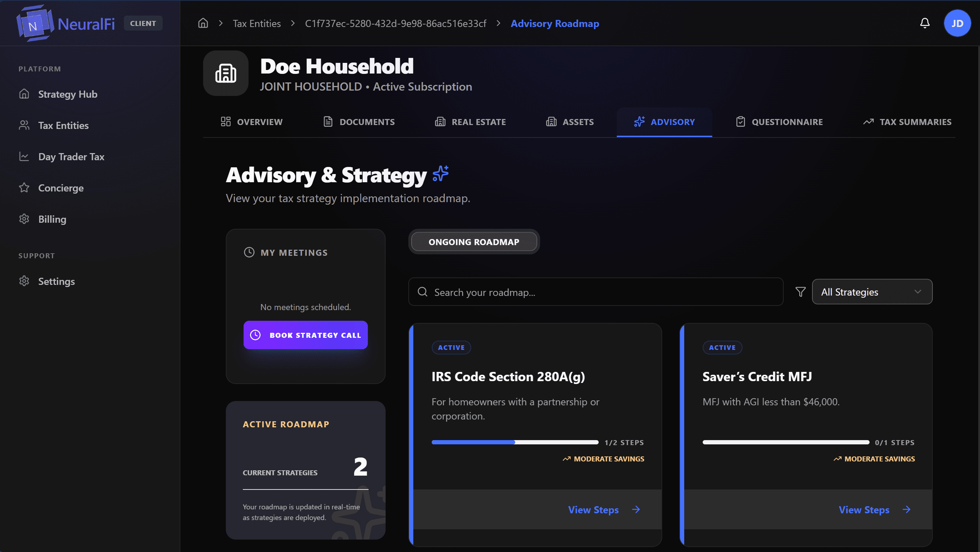Image resolution: width=980 pixels, height=552 pixels.
Task: Open the JD user avatar menu
Action: 957,23
